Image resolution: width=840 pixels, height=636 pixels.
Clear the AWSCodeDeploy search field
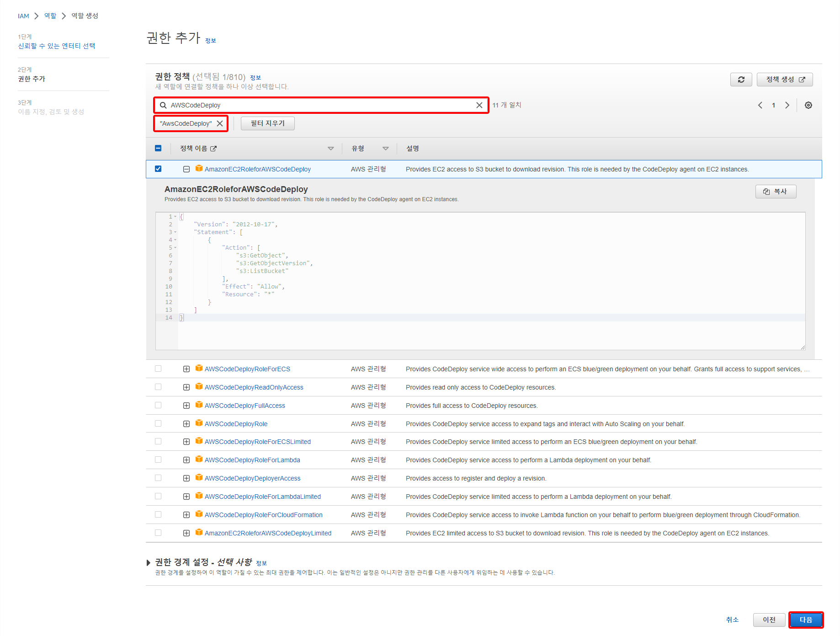(x=479, y=105)
